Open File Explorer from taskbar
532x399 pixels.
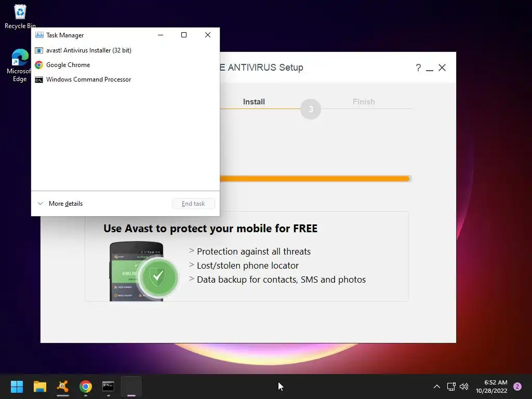(39, 387)
